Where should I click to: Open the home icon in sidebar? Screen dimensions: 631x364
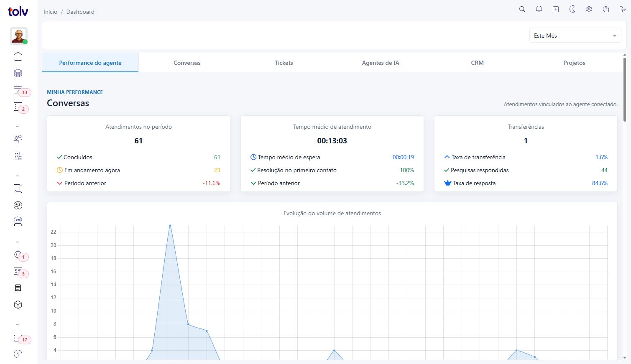tap(18, 56)
